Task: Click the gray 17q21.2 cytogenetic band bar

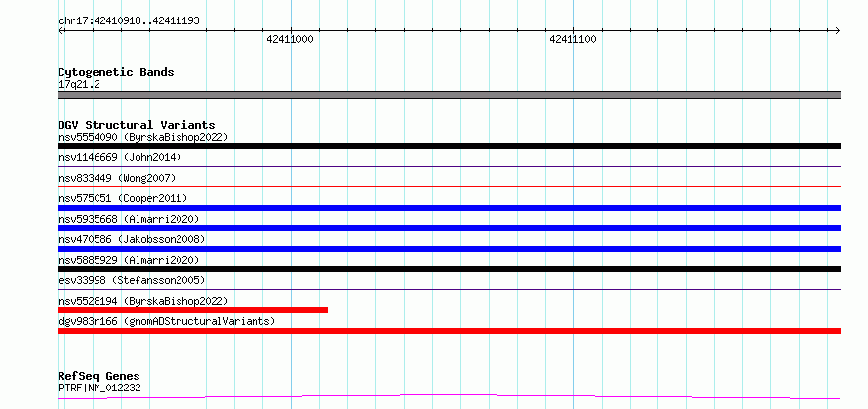Action: click(x=449, y=95)
